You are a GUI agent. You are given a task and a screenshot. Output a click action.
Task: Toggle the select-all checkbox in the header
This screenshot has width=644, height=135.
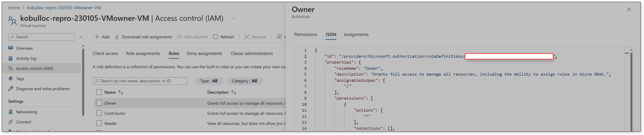(x=99, y=92)
